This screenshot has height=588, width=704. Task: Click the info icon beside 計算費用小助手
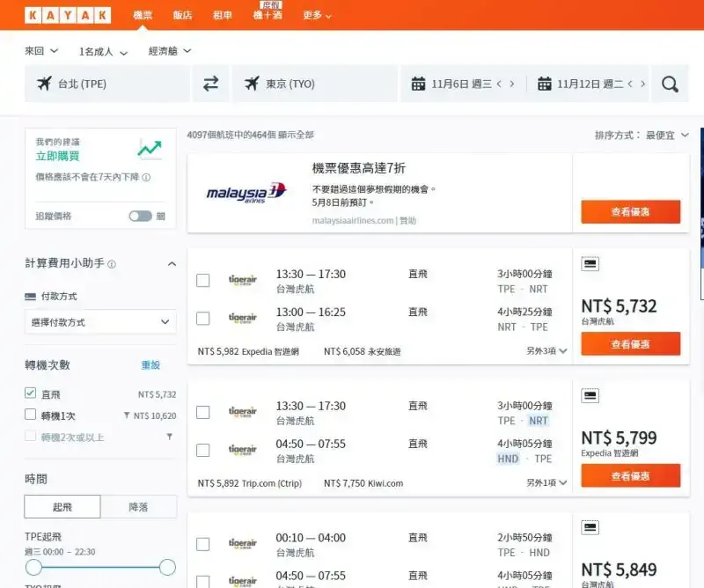112,264
